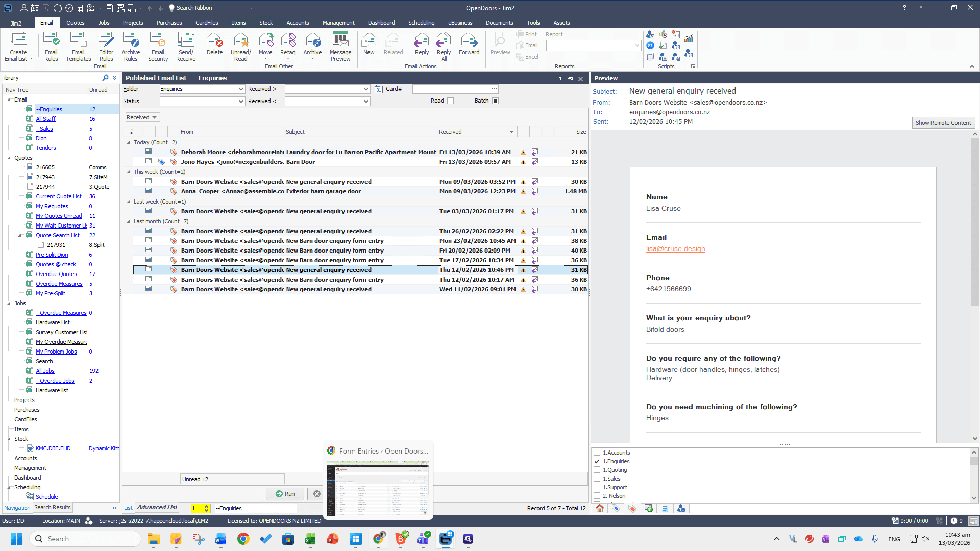Viewport: 980px width, 551px height.
Task: Create a New email from ribbon
Action: tap(369, 43)
